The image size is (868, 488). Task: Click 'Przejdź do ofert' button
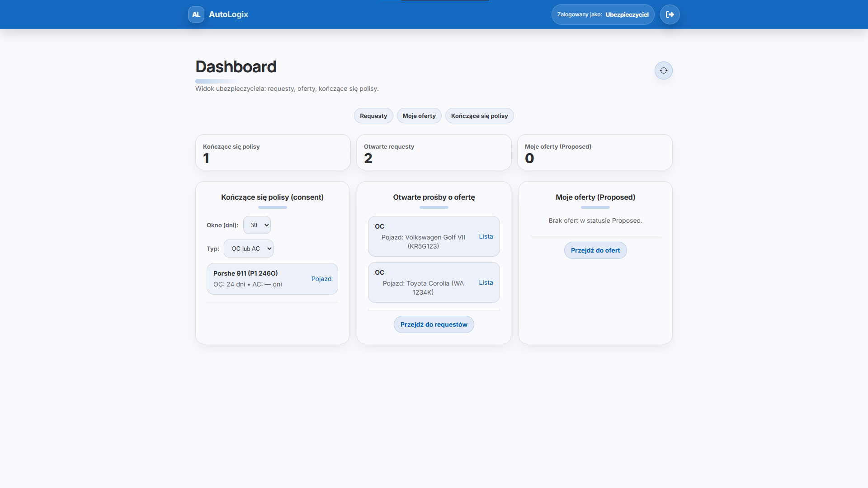595,250
